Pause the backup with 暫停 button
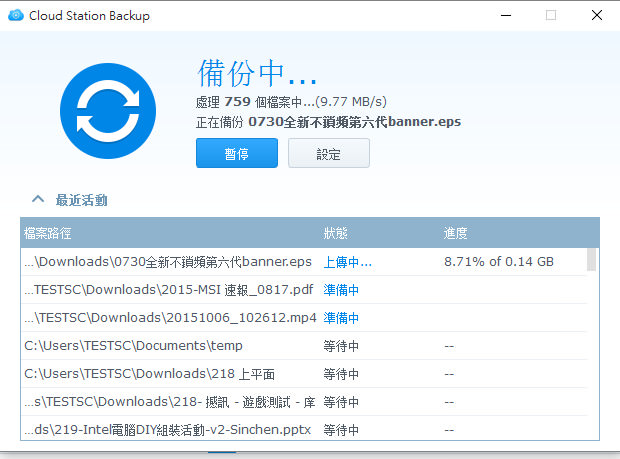620x459 pixels. tap(237, 153)
